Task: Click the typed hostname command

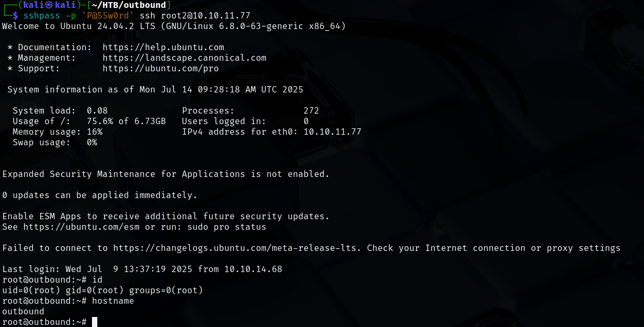Action: pyautogui.click(x=113, y=301)
